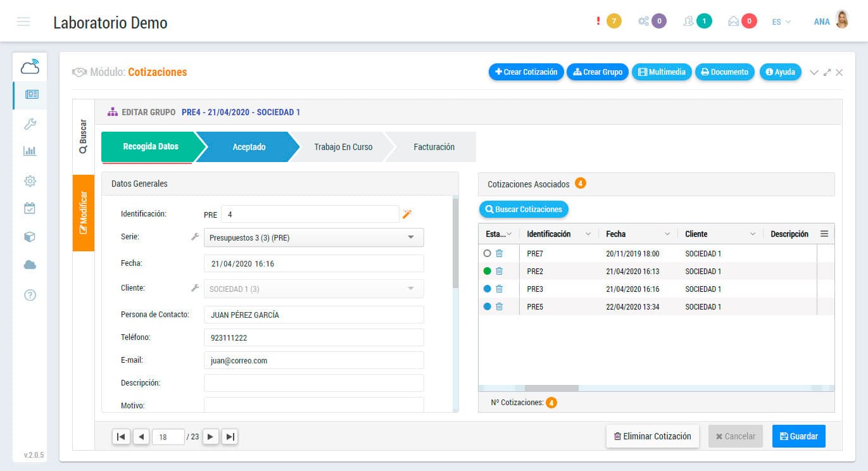Click Cancelar button
Screen dimensions: 868x471
736,436
